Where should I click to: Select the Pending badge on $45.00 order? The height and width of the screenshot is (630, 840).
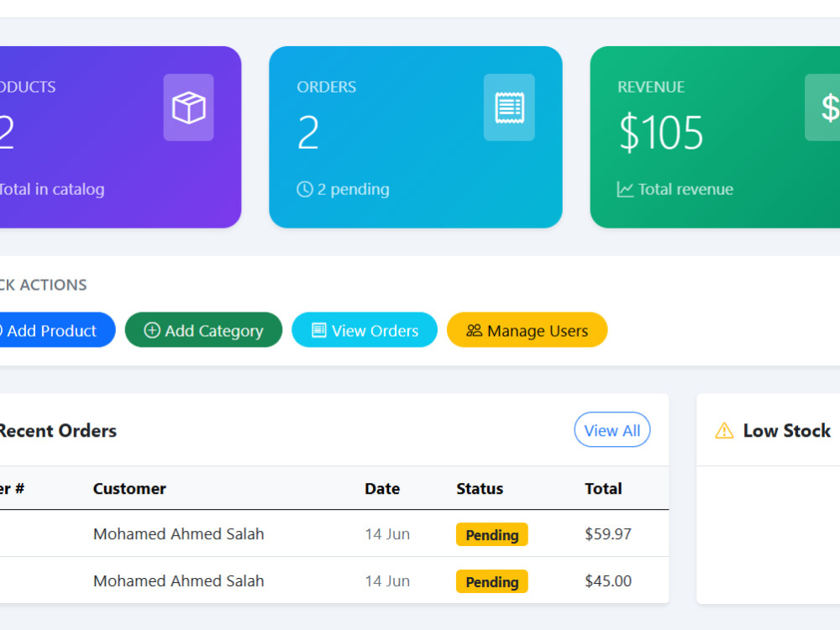(491, 581)
